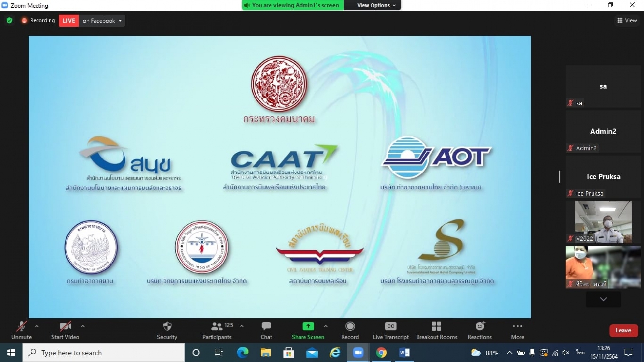This screenshot has height=362, width=644.
Task: Select the V2022 video thumbnail
Action: tap(603, 222)
